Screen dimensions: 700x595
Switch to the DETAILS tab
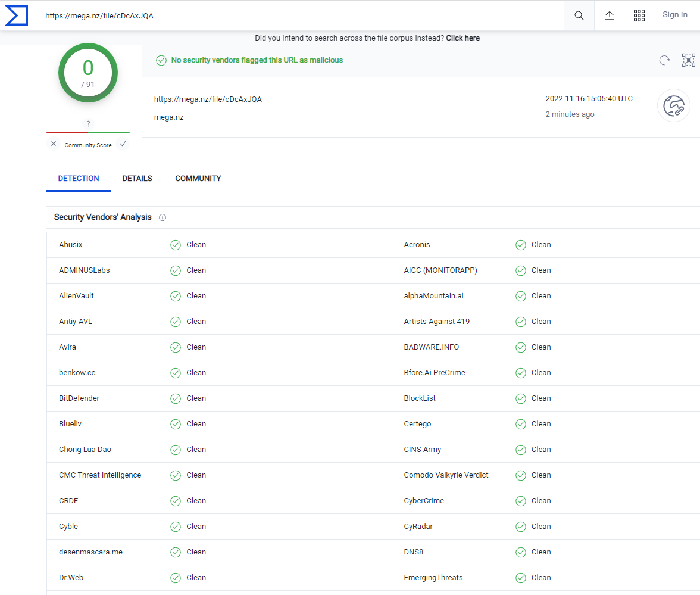coord(137,179)
